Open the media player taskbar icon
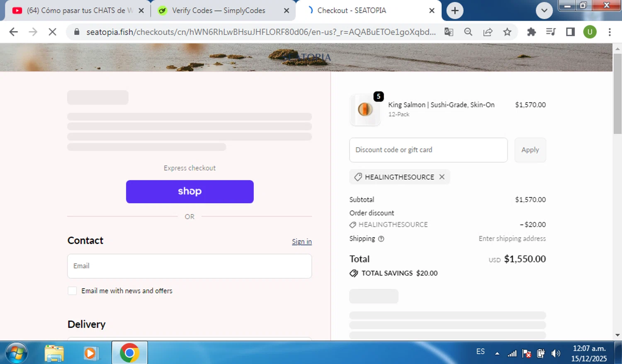The height and width of the screenshot is (364, 622). click(90, 353)
